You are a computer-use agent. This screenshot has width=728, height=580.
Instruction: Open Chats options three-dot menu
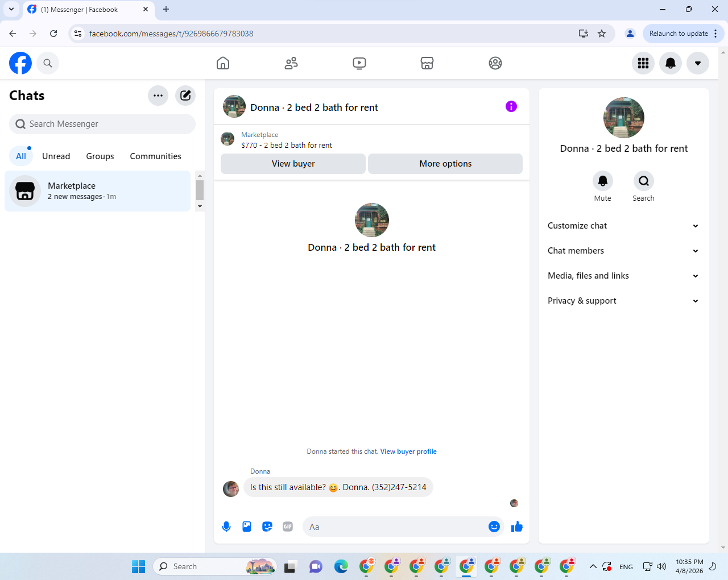[x=158, y=96]
